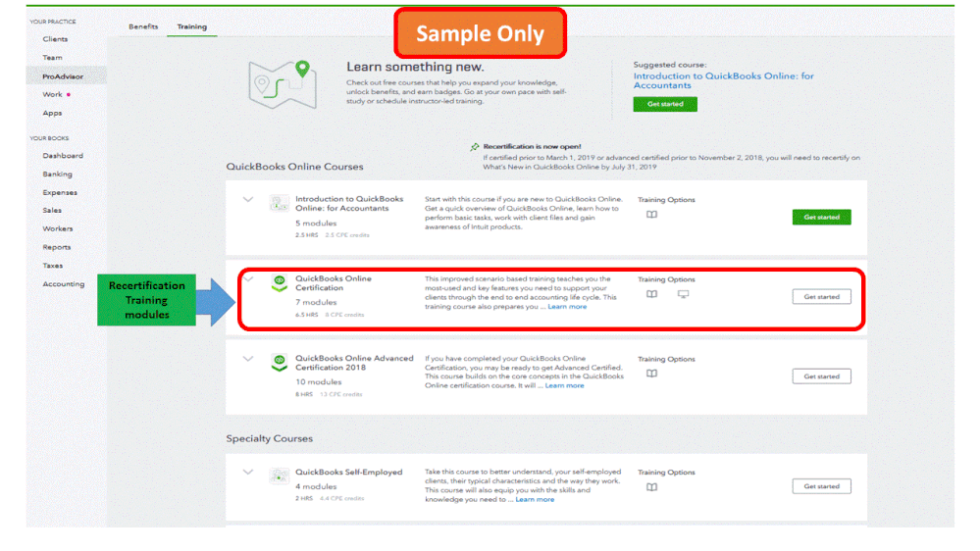
Task: Click Get started for QuickBooks Self-Employed
Action: point(821,486)
